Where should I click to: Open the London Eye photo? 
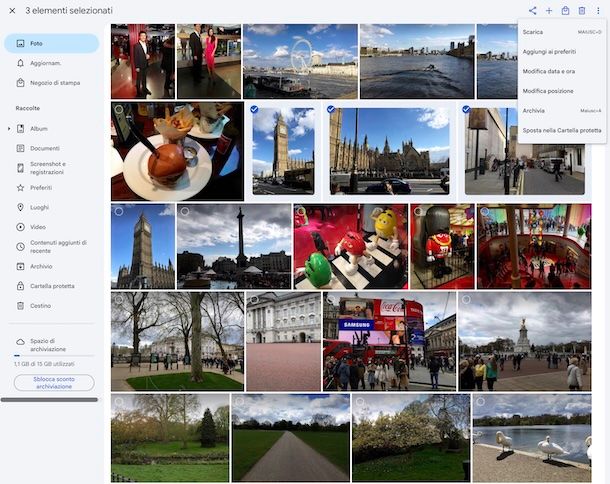[300, 61]
